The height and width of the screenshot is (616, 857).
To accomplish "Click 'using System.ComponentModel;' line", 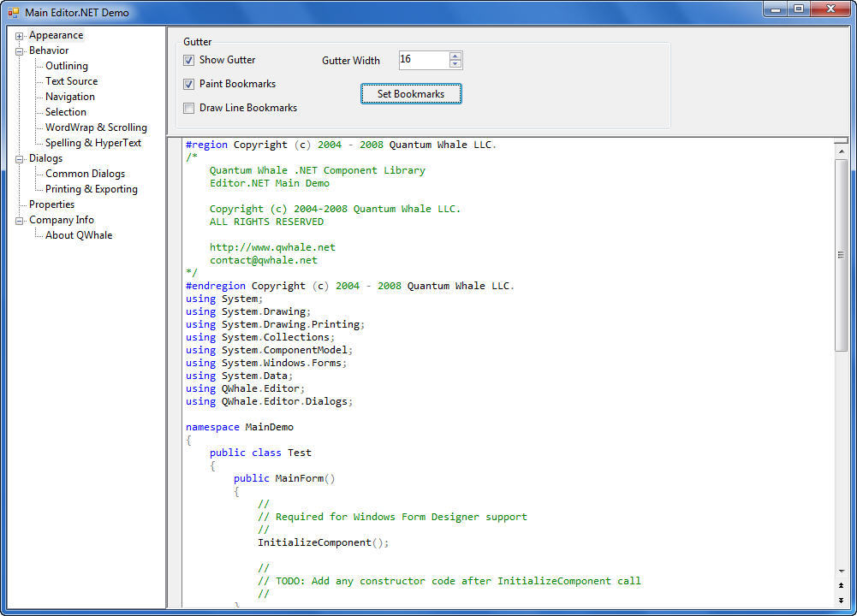I will pos(269,350).
